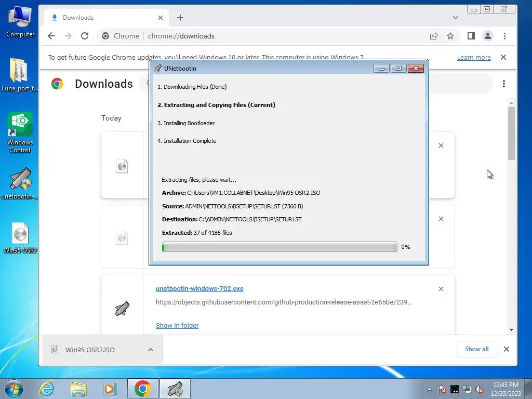Click the network tray icon
The image size is (532, 399).
[x=467, y=389]
